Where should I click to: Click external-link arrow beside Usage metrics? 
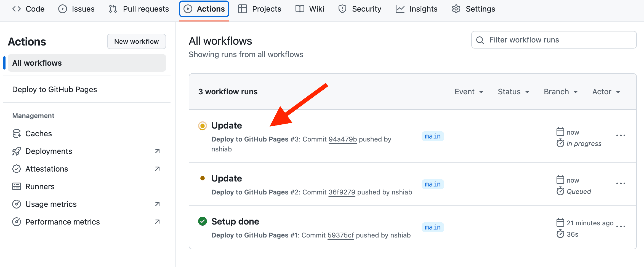point(157,204)
